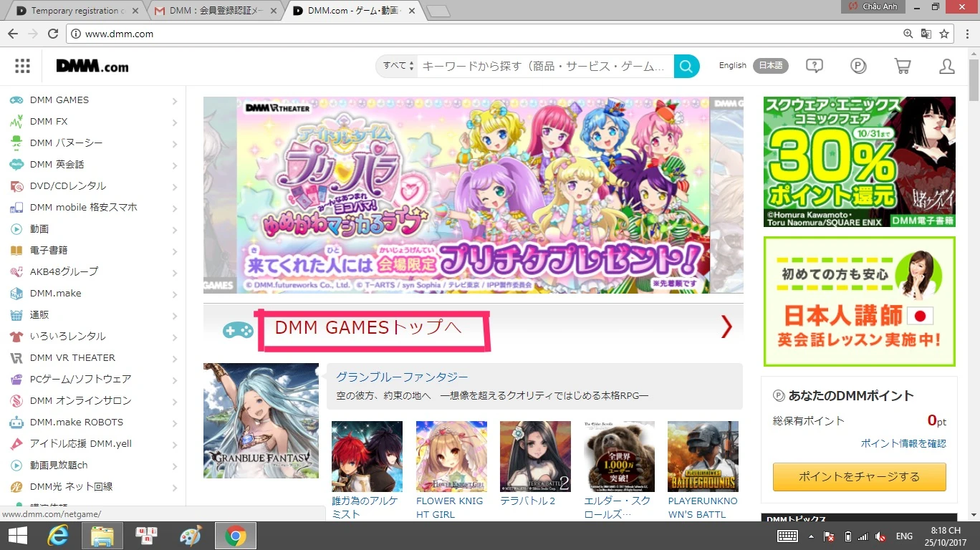This screenshot has height=550, width=980.
Task: Click the chart icon beside DMM FX
Action: pyautogui.click(x=16, y=122)
